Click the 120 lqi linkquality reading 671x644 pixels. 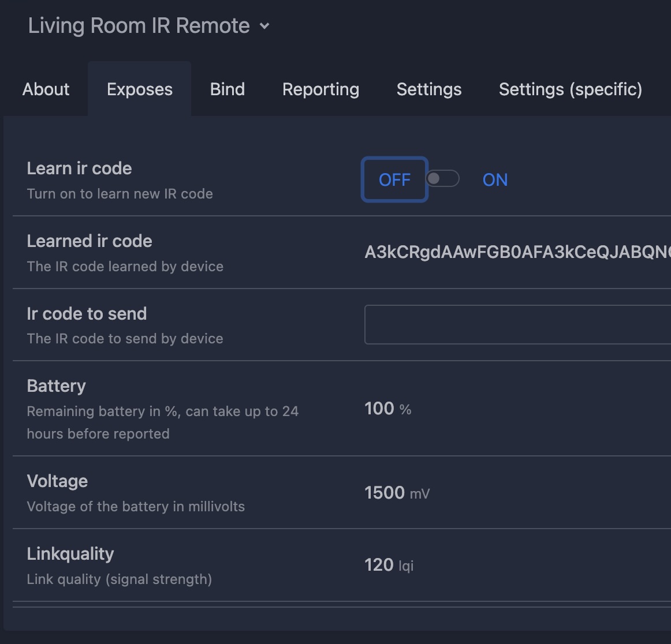click(389, 565)
